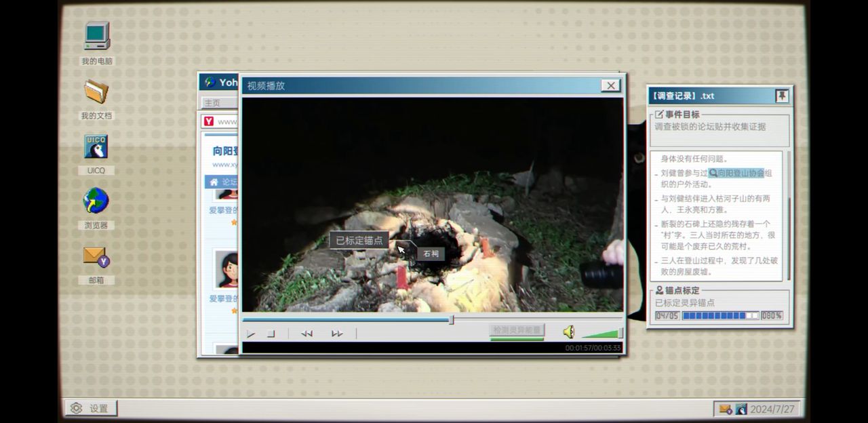Switch to the 主页 browser tab

click(x=212, y=103)
